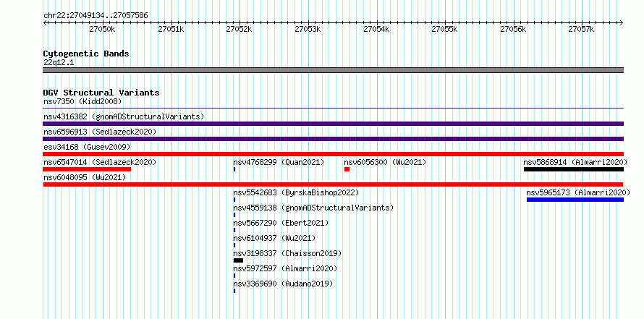Viewport: 644px width, 319px height.
Task: Select the black block under nsv3198337
Action: click(238, 260)
